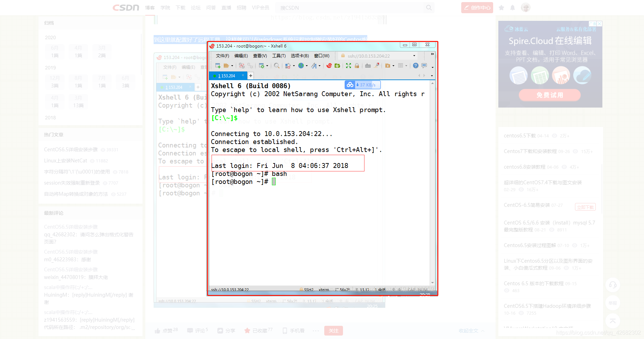Click the back-to-top arrow icon
This screenshot has width=644, height=339.
(613, 321)
